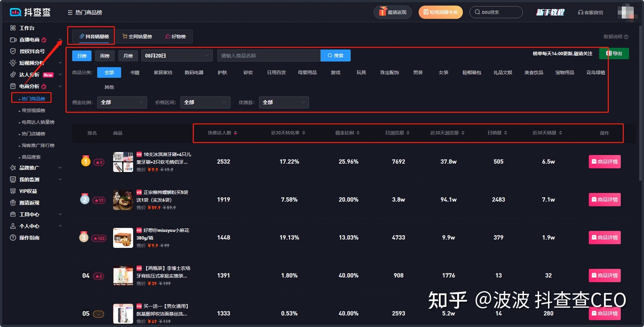Filter category by 数码电器

[194, 72]
